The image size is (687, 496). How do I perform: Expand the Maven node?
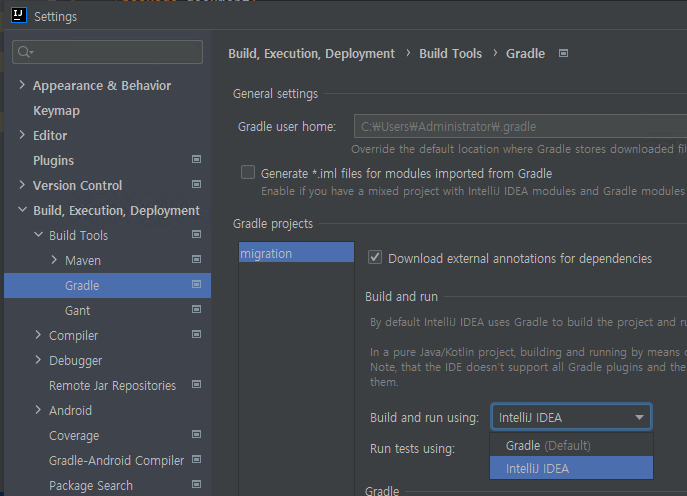(x=54, y=260)
